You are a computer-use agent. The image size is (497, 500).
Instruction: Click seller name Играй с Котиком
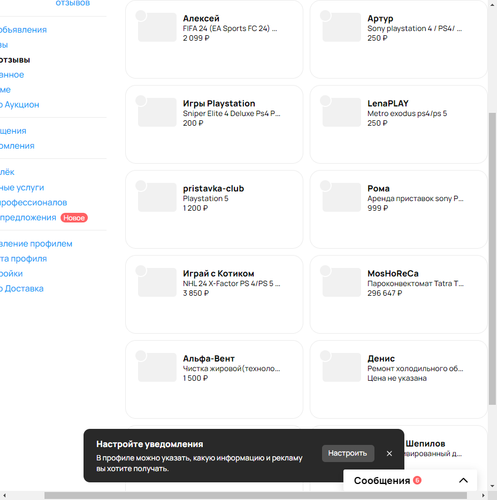click(x=218, y=273)
